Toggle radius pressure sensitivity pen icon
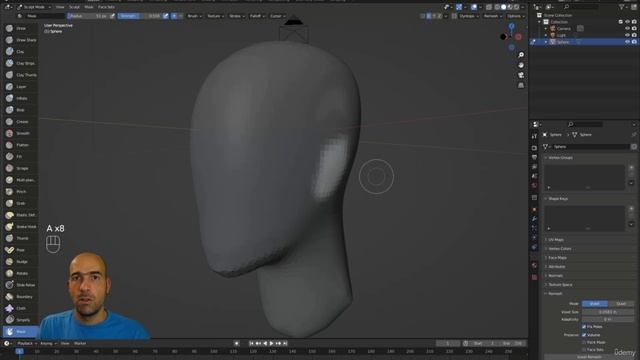The height and width of the screenshot is (360, 640). pos(113,16)
